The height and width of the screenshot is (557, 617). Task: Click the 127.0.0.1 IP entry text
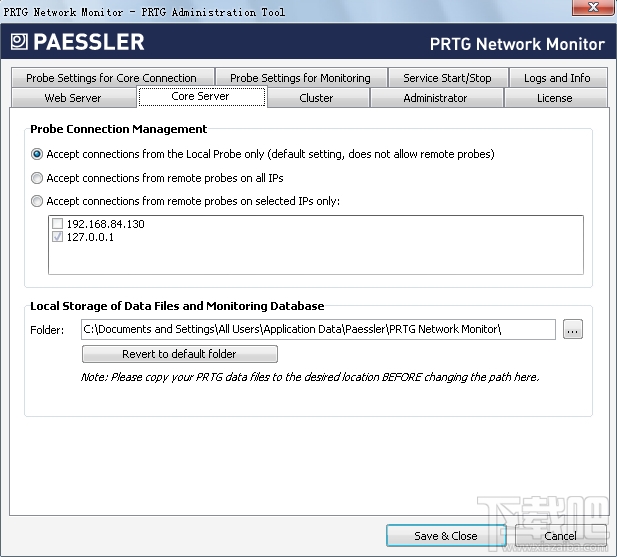coord(90,237)
